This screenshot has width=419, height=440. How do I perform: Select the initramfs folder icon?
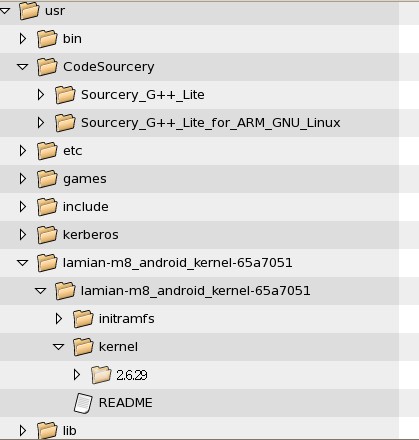[83, 319]
